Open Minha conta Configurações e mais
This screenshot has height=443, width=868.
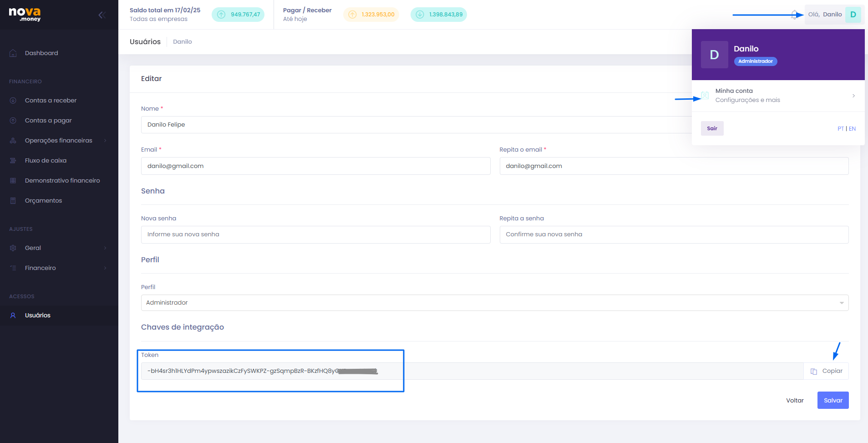[778, 96]
